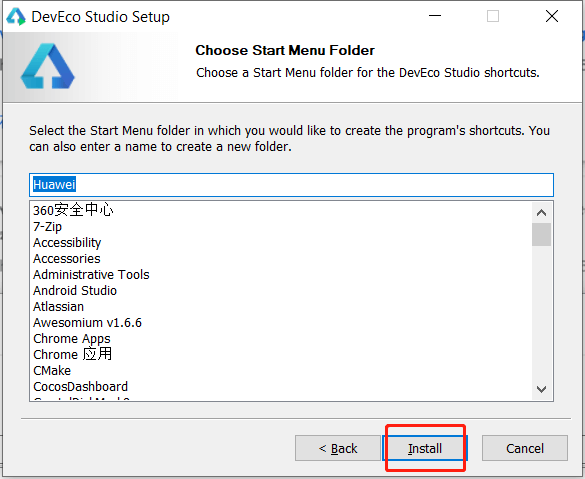Cancel the DevEco Studio setup
This screenshot has height=479, width=585.
point(525,448)
